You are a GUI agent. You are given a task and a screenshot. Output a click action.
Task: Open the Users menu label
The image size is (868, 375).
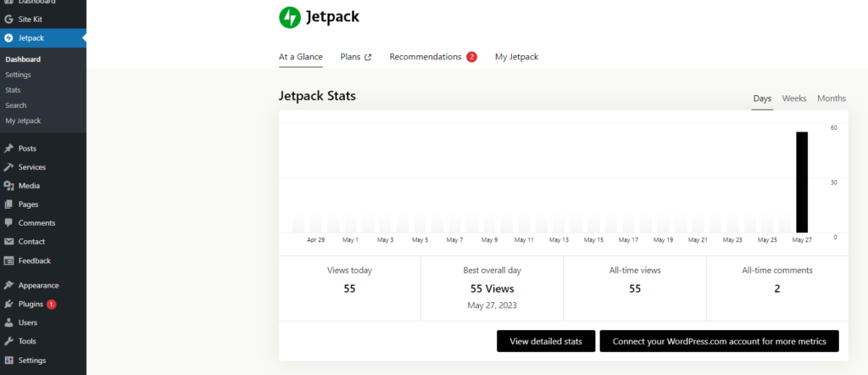(28, 322)
